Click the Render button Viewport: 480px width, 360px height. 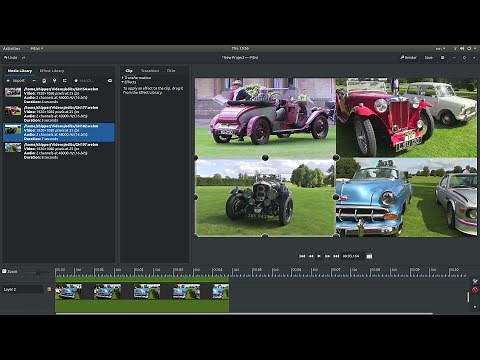click(408, 58)
